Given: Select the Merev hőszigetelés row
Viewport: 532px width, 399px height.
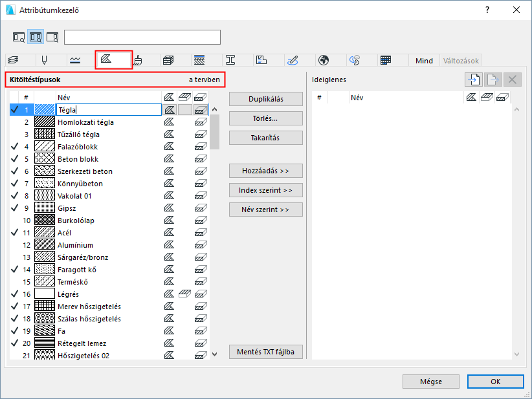Looking at the screenshot, I should click(109, 307).
